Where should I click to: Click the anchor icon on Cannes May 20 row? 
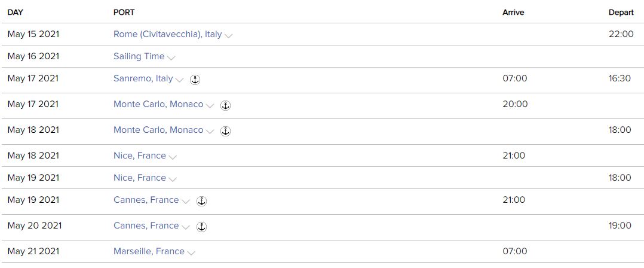click(x=201, y=227)
